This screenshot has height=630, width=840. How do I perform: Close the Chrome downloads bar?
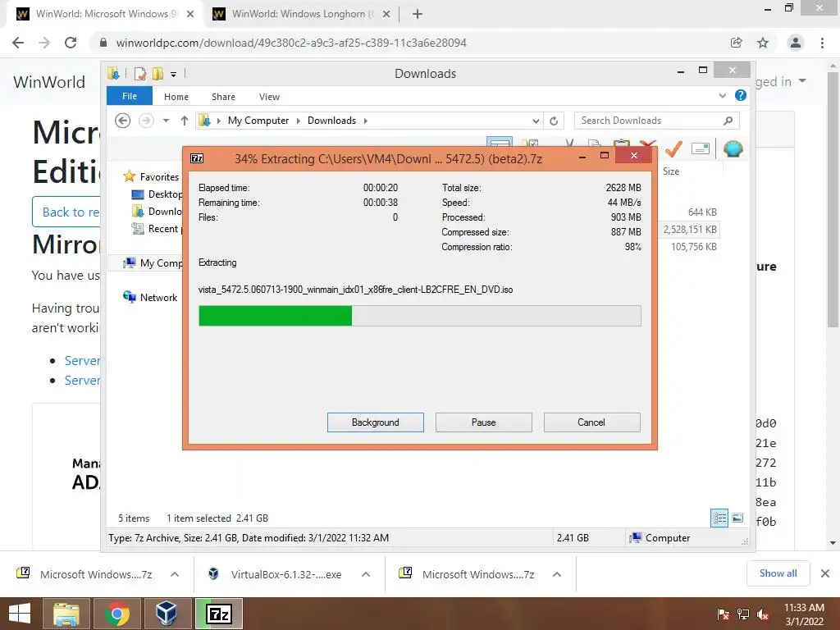click(825, 573)
